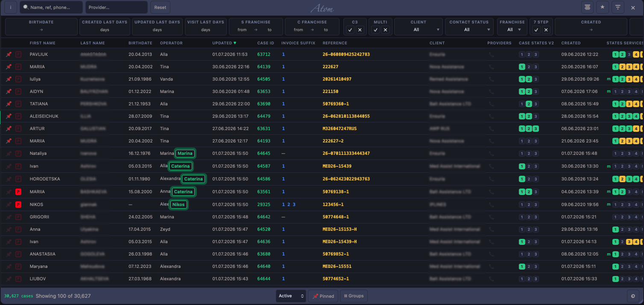The image size is (644, 305).
Task: Click the phone icon on Iuliya row
Action: click(x=492, y=79)
